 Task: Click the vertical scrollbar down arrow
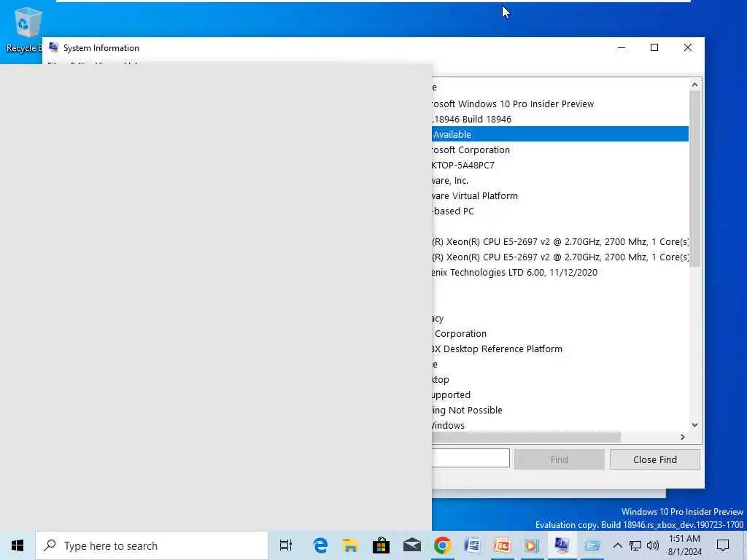click(694, 425)
